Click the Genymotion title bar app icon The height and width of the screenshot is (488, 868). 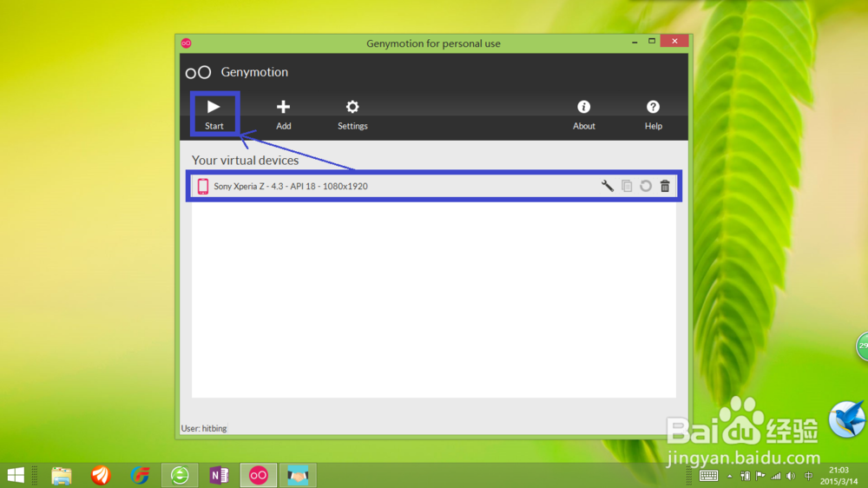pyautogui.click(x=187, y=43)
